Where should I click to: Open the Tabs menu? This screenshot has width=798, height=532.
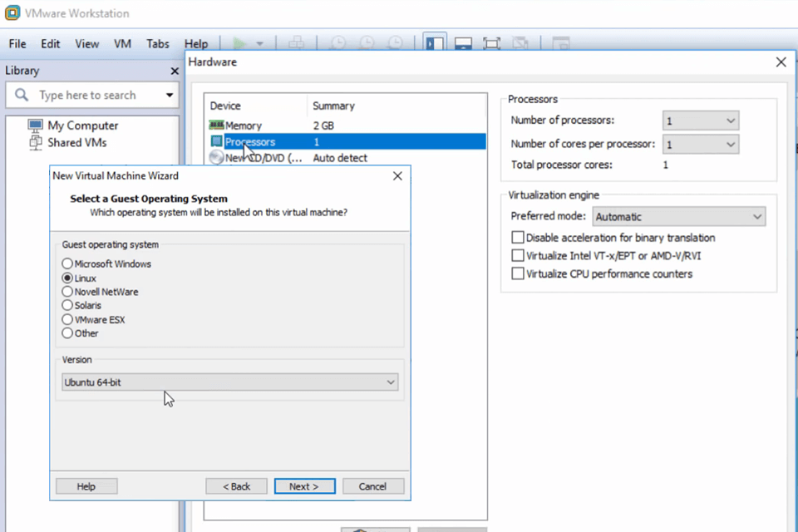pos(158,44)
